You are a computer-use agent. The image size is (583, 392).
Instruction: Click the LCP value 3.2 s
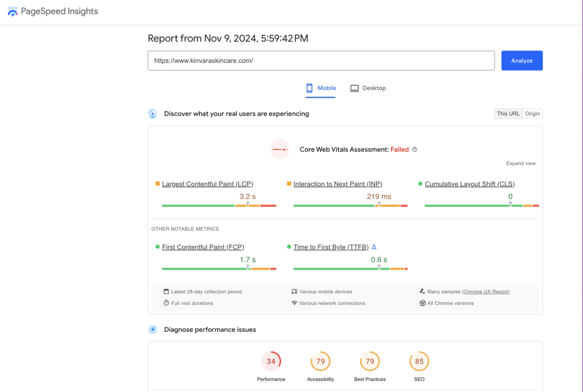pyautogui.click(x=247, y=196)
